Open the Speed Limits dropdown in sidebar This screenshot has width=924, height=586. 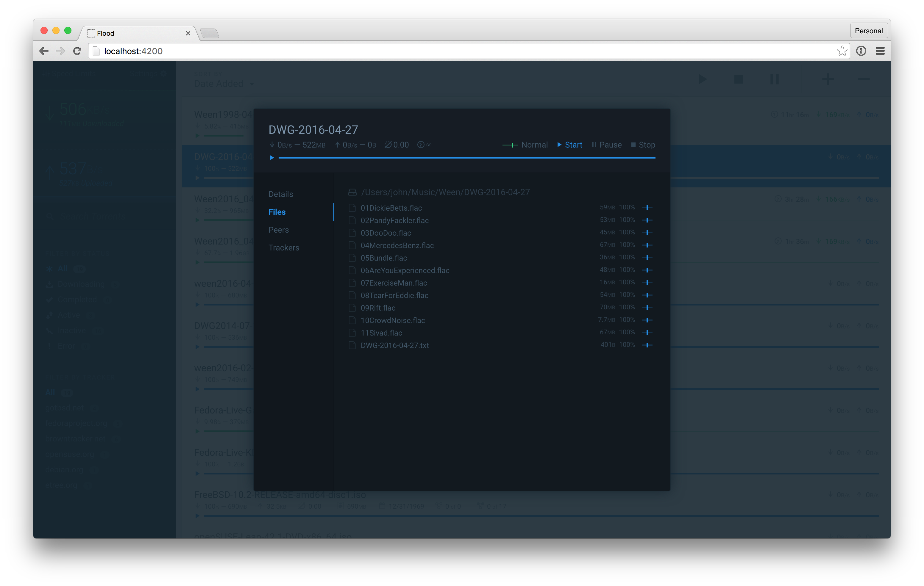(x=69, y=74)
